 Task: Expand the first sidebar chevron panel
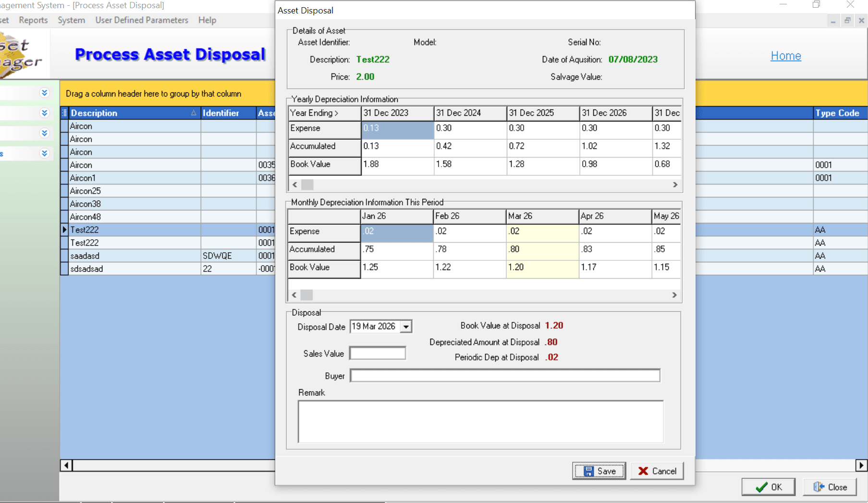point(45,93)
